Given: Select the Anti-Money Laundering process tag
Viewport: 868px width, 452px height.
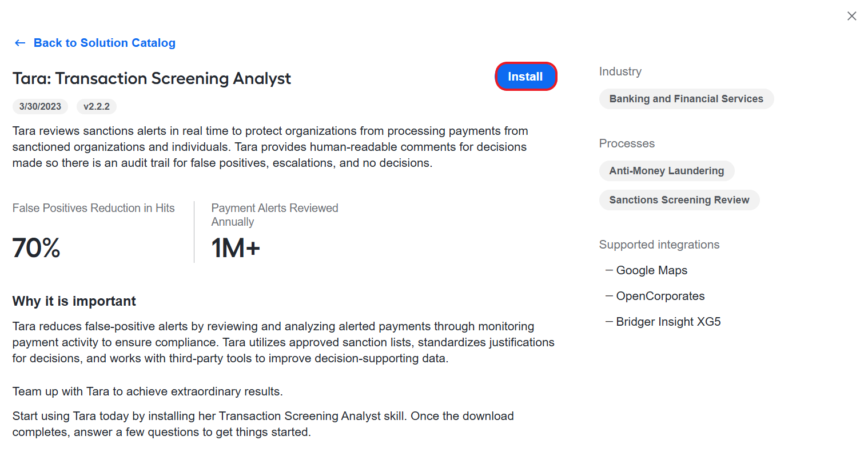Looking at the screenshot, I should pyautogui.click(x=667, y=171).
